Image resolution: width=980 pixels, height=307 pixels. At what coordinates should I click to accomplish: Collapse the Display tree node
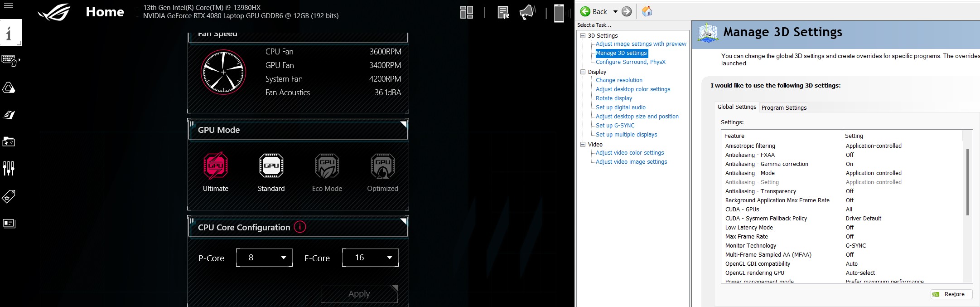[583, 72]
